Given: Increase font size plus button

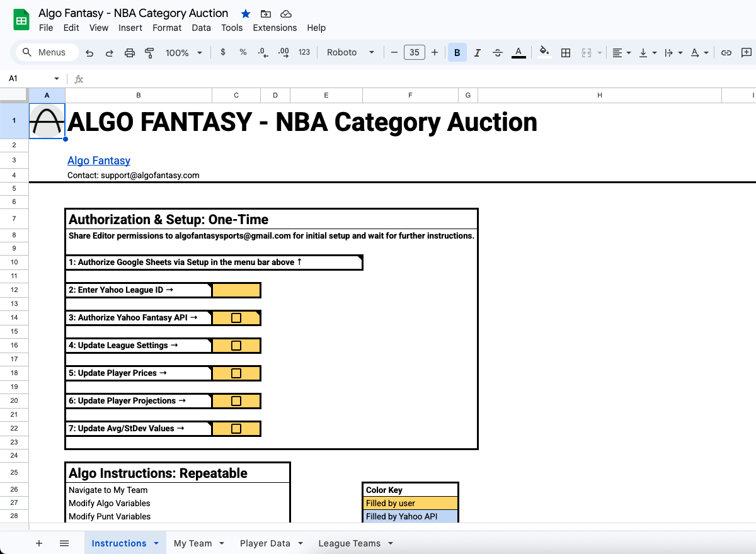Looking at the screenshot, I should 435,53.
